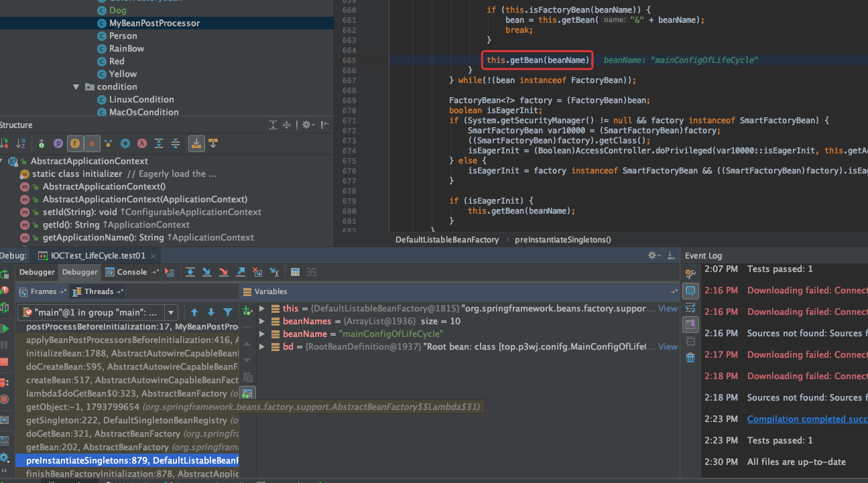Click Step Over debugger icon

[x=190, y=272]
